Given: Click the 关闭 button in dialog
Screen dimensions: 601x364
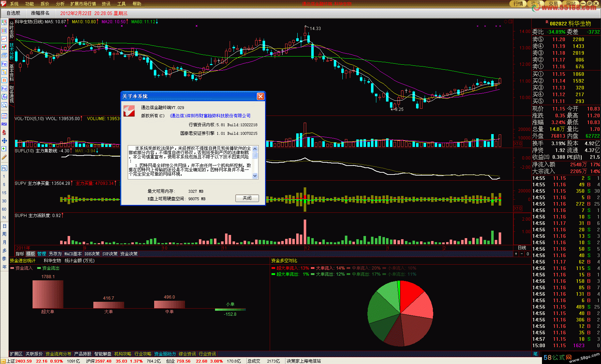Looking at the screenshot, I should [247, 198].
